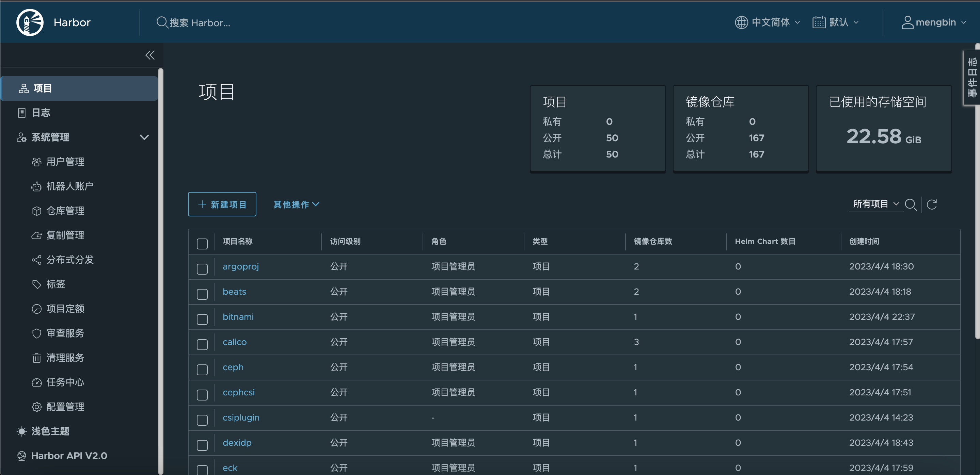
Task: Check the beats row checkbox
Action: 202,294
